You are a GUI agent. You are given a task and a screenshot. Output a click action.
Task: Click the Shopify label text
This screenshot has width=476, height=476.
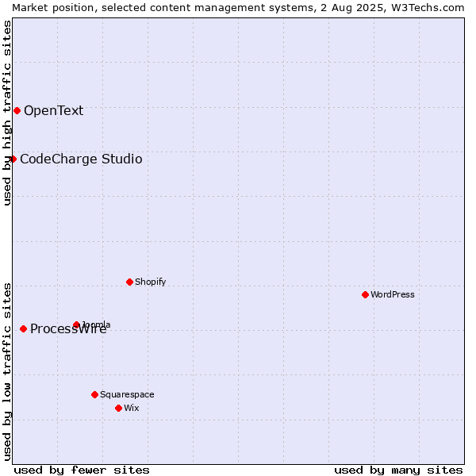coord(150,282)
